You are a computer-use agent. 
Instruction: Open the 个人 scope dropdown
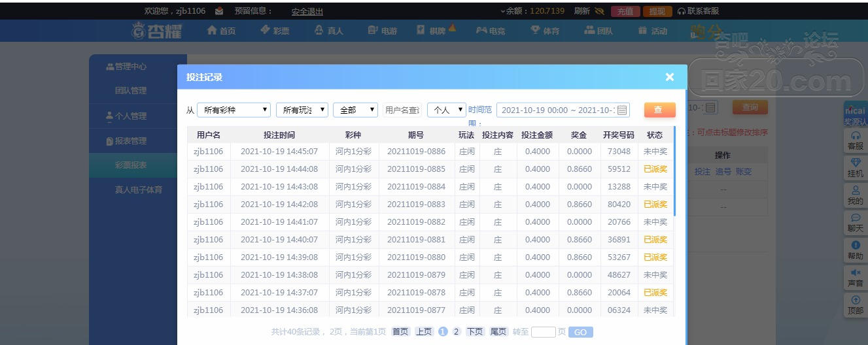(x=446, y=110)
